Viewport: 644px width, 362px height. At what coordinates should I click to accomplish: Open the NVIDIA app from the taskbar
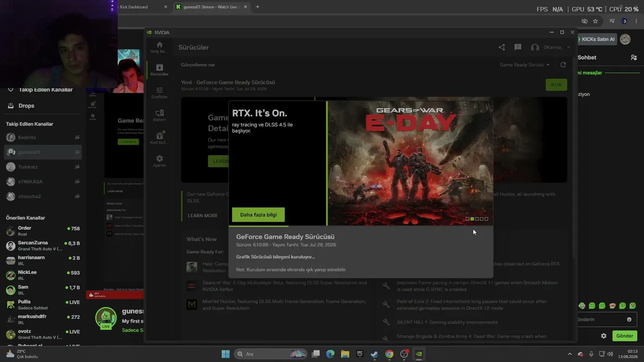419,354
